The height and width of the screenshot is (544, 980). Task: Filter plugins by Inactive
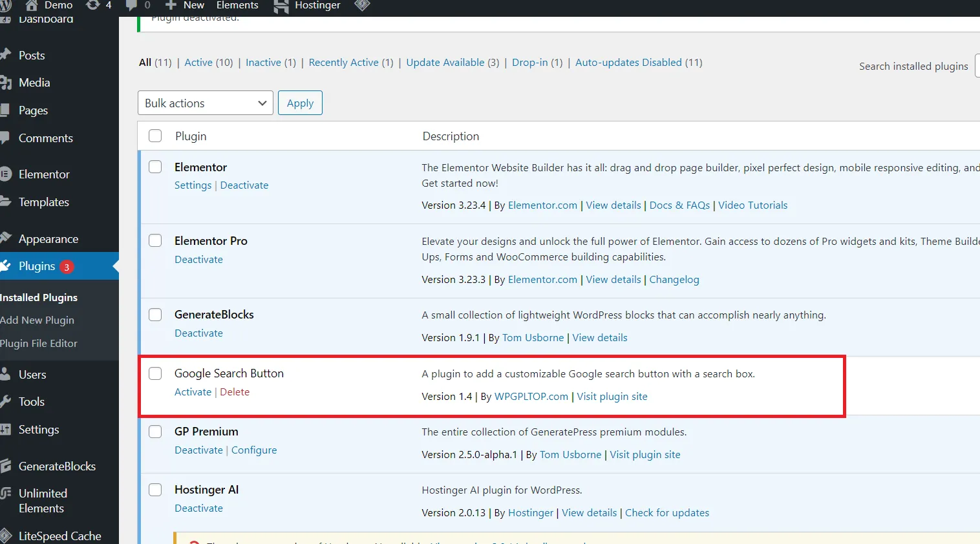(263, 63)
